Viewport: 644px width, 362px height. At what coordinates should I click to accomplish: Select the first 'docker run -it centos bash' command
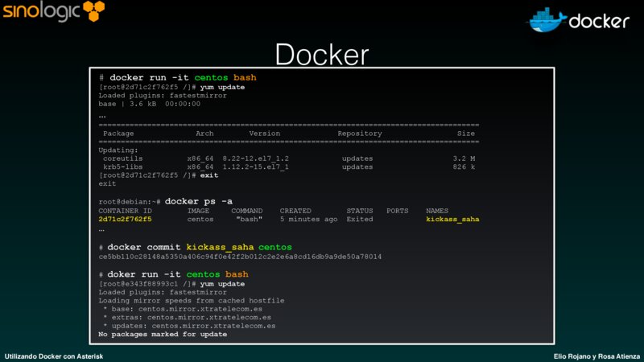pos(183,78)
